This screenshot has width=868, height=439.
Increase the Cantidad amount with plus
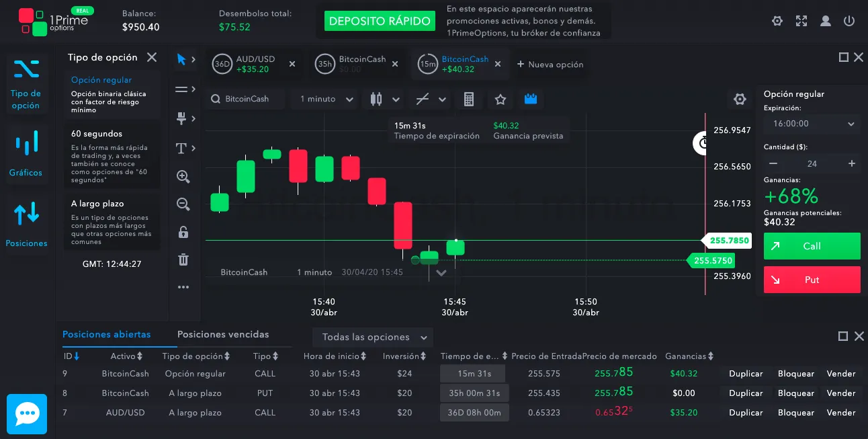point(852,163)
